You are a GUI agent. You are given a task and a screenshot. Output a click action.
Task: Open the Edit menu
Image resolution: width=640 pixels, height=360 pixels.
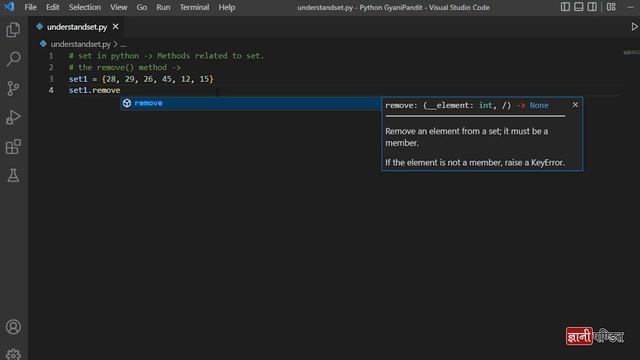pos(53,7)
